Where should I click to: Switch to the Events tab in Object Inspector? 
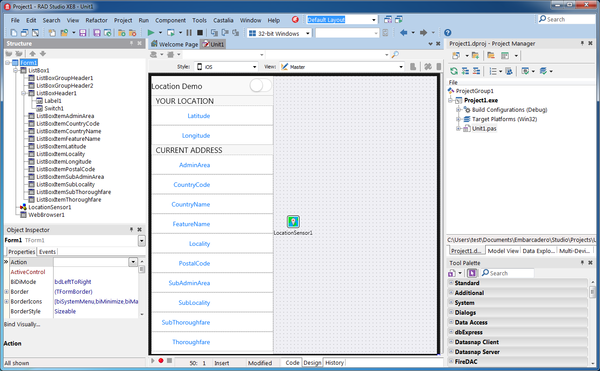coord(47,252)
